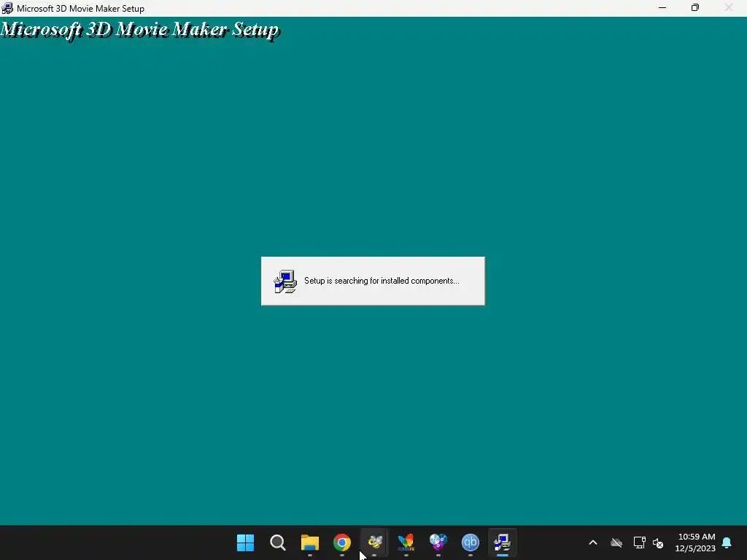The image size is (747, 560).
Task: Select the 3D Movie Maker Setup taskbar icon
Action: pos(502,542)
